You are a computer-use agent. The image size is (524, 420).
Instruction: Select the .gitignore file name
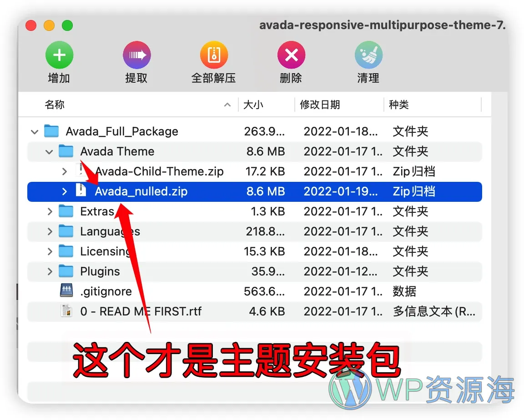[106, 291]
